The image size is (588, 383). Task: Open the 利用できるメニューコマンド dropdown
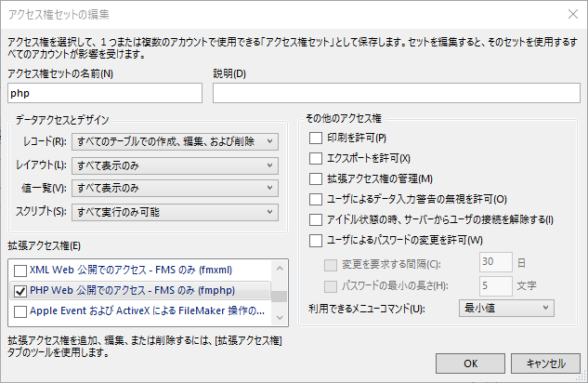pyautogui.click(x=506, y=308)
